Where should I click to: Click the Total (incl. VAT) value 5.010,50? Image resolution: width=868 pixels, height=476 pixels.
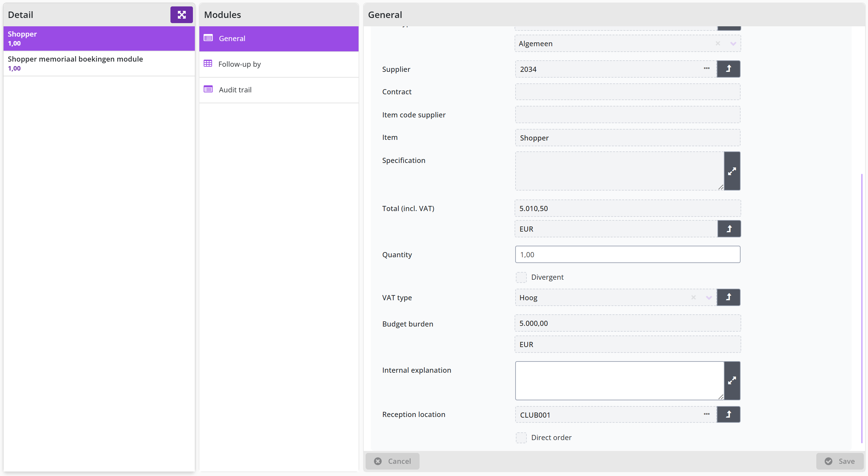pos(628,208)
